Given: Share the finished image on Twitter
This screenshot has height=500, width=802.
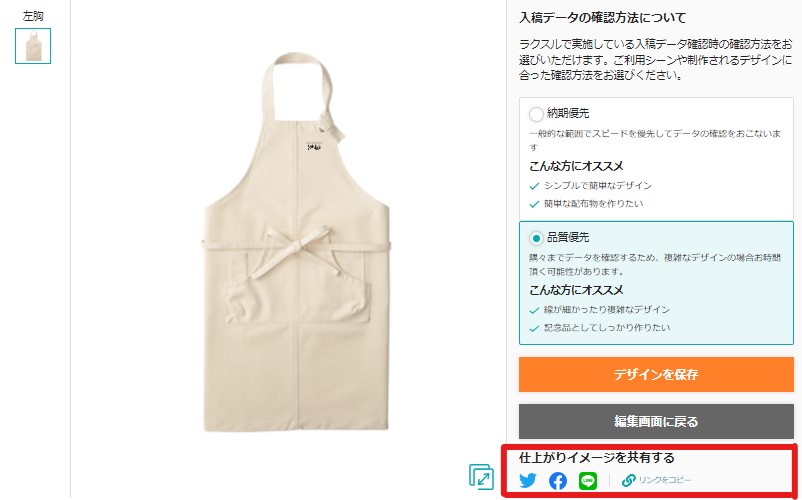Looking at the screenshot, I should 528,481.
